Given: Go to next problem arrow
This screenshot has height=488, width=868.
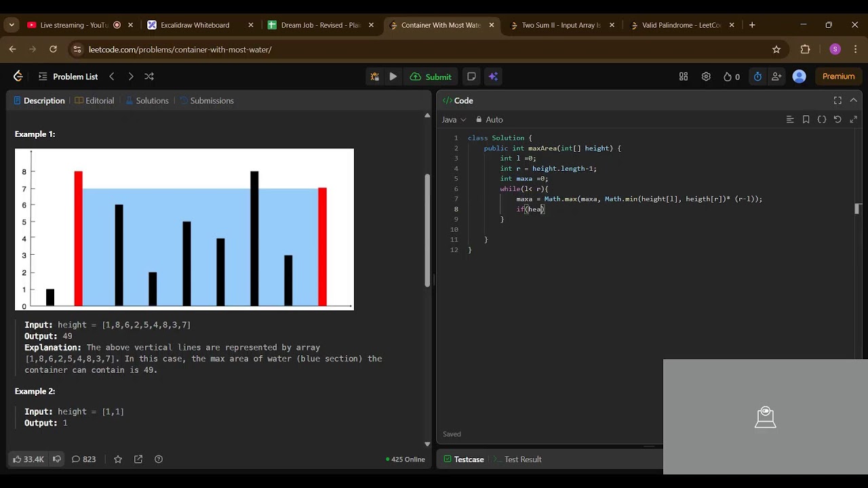Looking at the screenshot, I should 131,77.
